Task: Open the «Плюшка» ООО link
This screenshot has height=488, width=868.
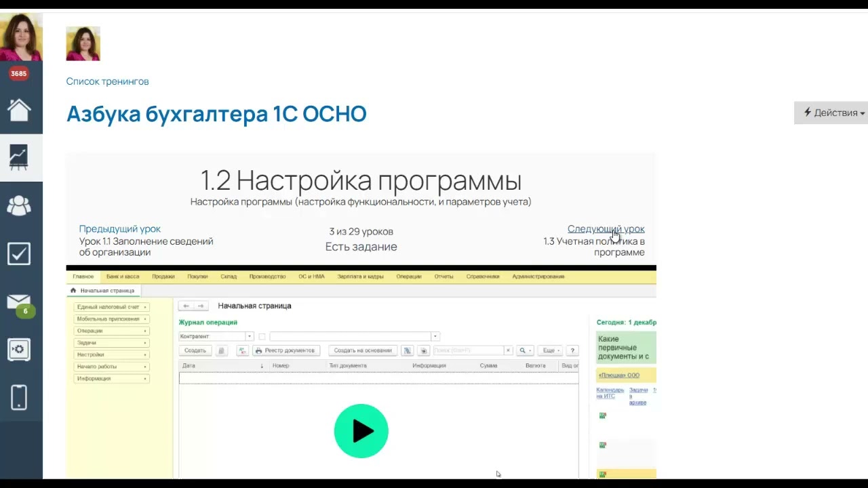Action: (x=618, y=375)
